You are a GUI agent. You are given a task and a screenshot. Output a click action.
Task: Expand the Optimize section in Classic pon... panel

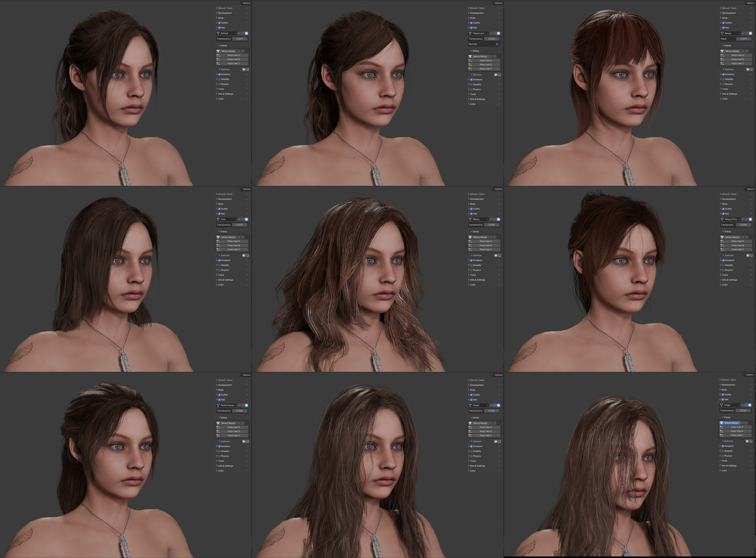476,75
